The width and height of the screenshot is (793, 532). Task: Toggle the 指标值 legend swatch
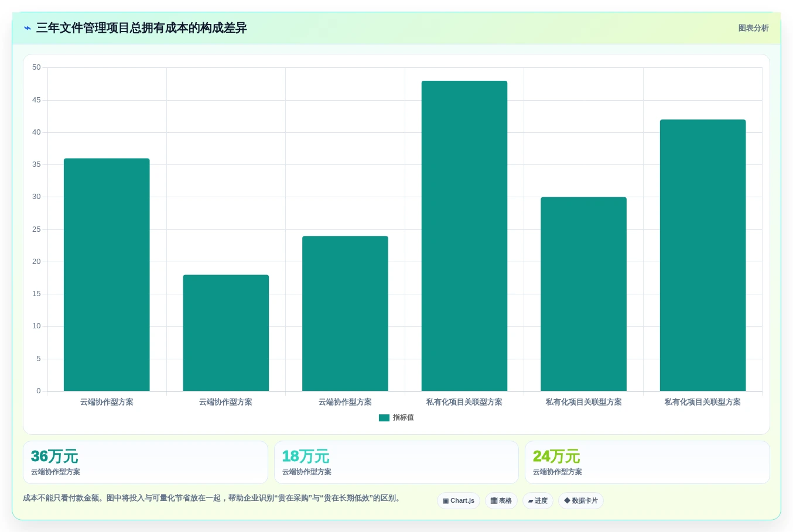(384, 418)
